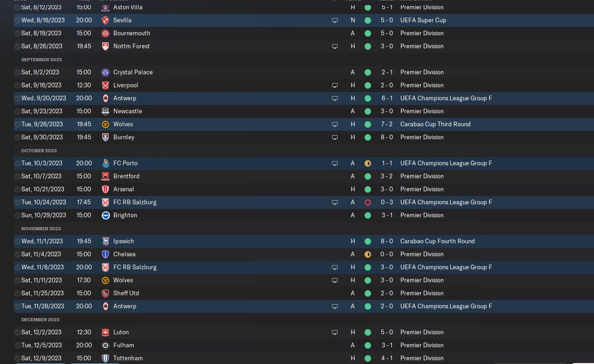The image size is (594, 364).
Task: Click the 7 - 2 score against Wolves
Action: tap(387, 124)
